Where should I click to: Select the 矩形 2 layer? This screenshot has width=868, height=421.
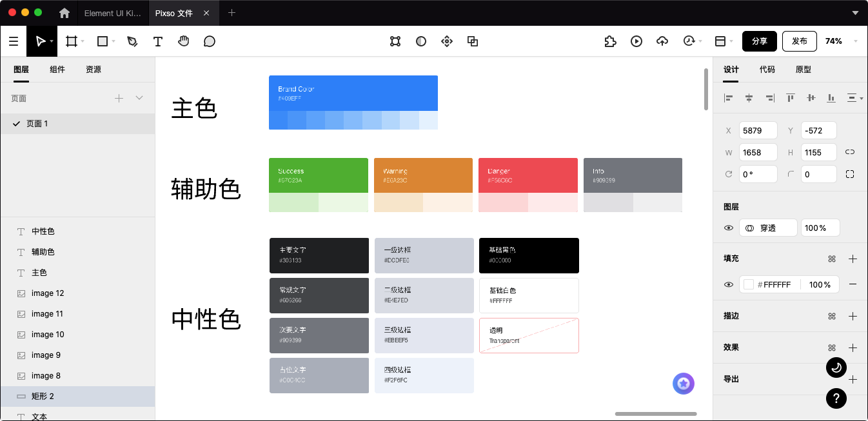tap(77, 397)
